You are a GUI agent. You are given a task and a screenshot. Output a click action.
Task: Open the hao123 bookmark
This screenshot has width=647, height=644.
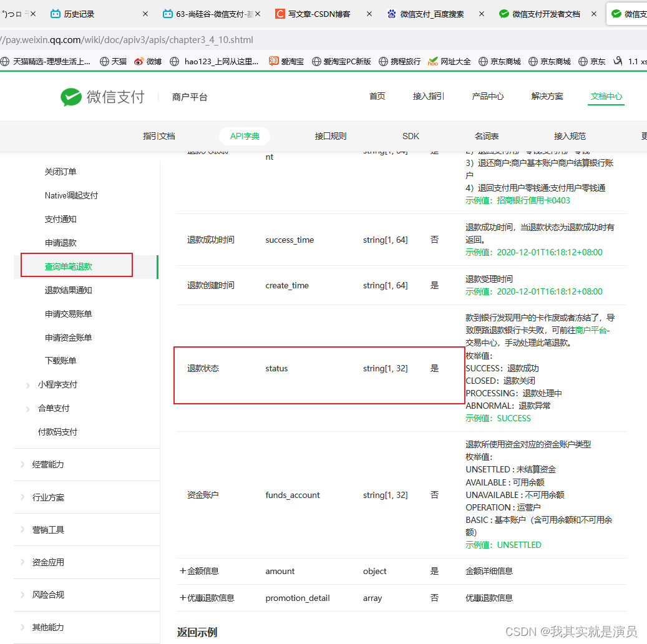[214, 62]
